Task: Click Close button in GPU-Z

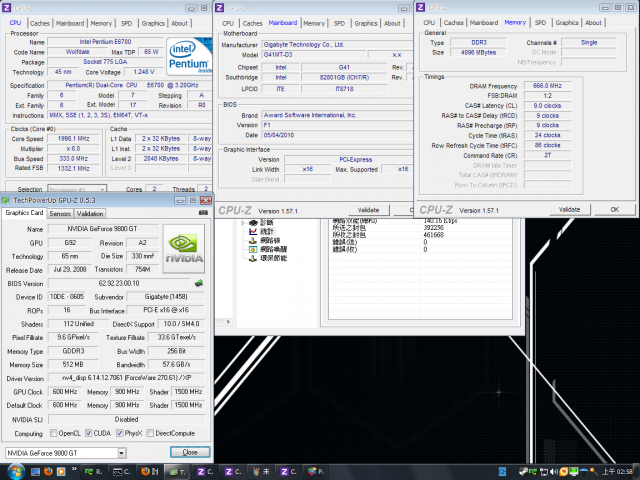Action: click(x=190, y=452)
